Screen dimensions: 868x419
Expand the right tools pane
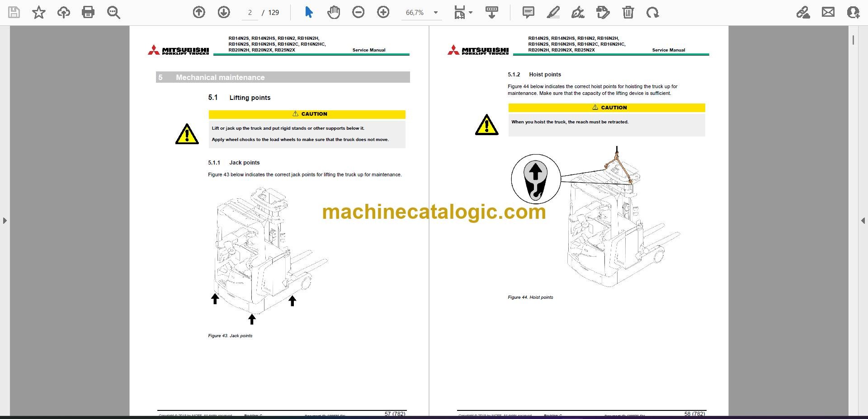(x=863, y=221)
